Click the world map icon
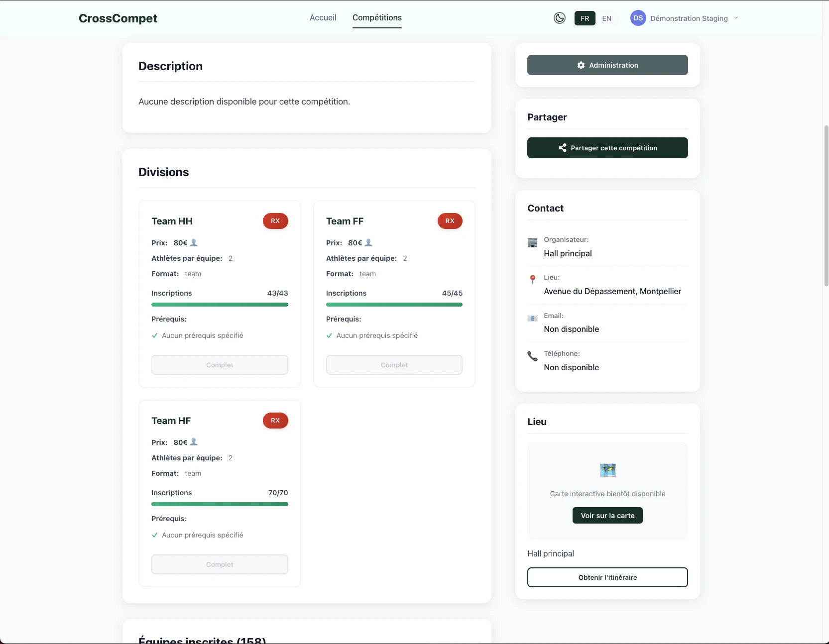 (x=607, y=470)
